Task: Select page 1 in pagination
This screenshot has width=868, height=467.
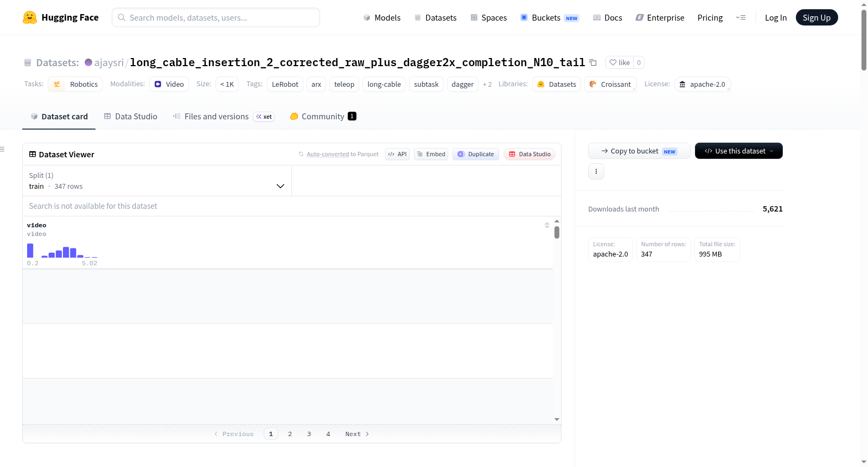Action: coord(271,434)
